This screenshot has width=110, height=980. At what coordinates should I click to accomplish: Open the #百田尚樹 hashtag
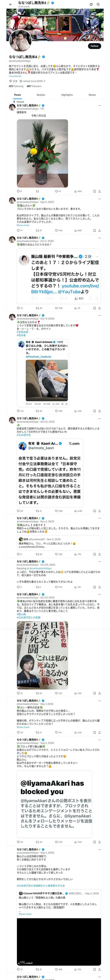click(x=22, y=332)
